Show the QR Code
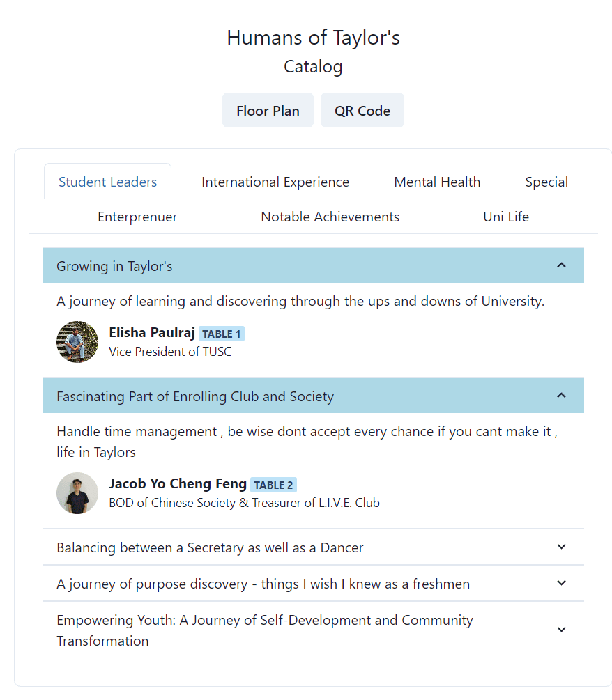 (x=362, y=110)
